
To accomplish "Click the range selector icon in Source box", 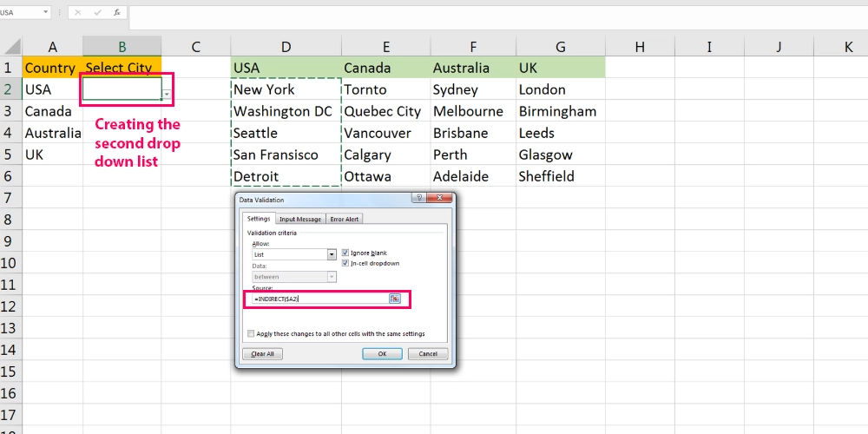I will coord(394,299).
